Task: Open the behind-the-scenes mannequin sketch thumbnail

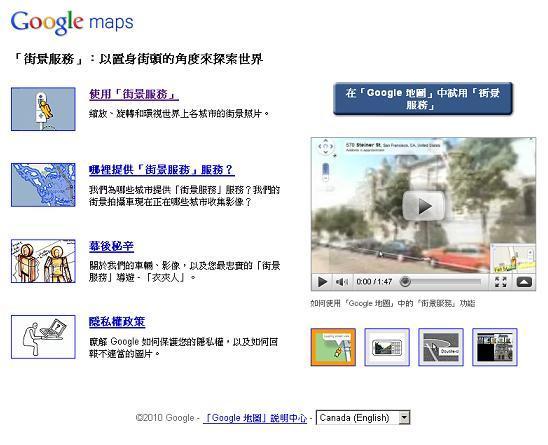Action: tap(43, 261)
